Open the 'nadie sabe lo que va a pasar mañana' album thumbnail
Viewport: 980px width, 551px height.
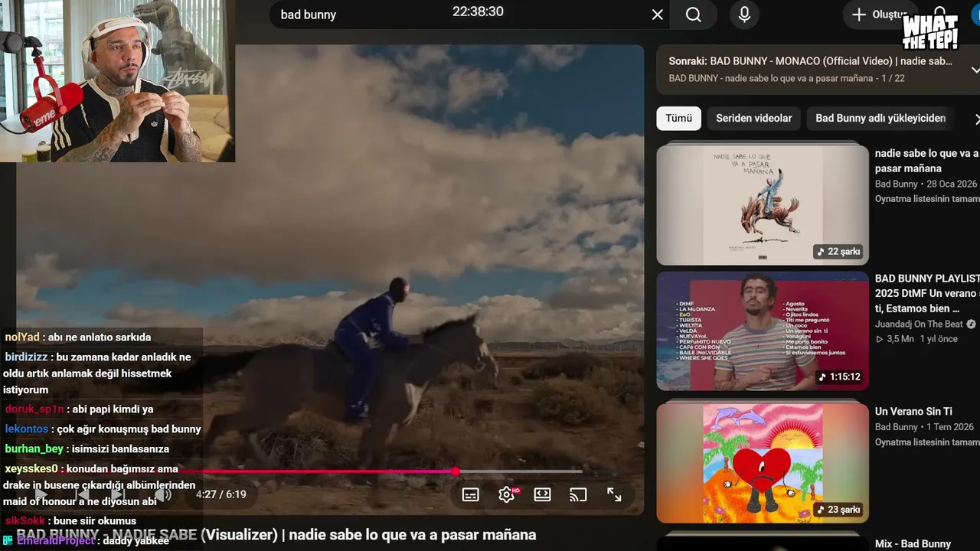coord(763,204)
